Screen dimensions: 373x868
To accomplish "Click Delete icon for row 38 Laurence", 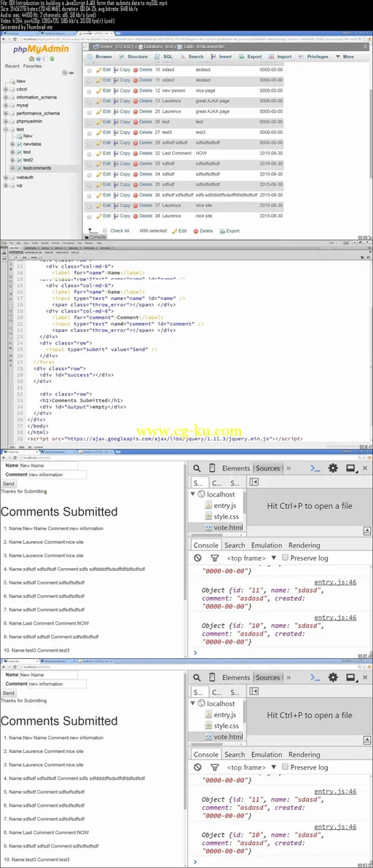I will point(136,216).
